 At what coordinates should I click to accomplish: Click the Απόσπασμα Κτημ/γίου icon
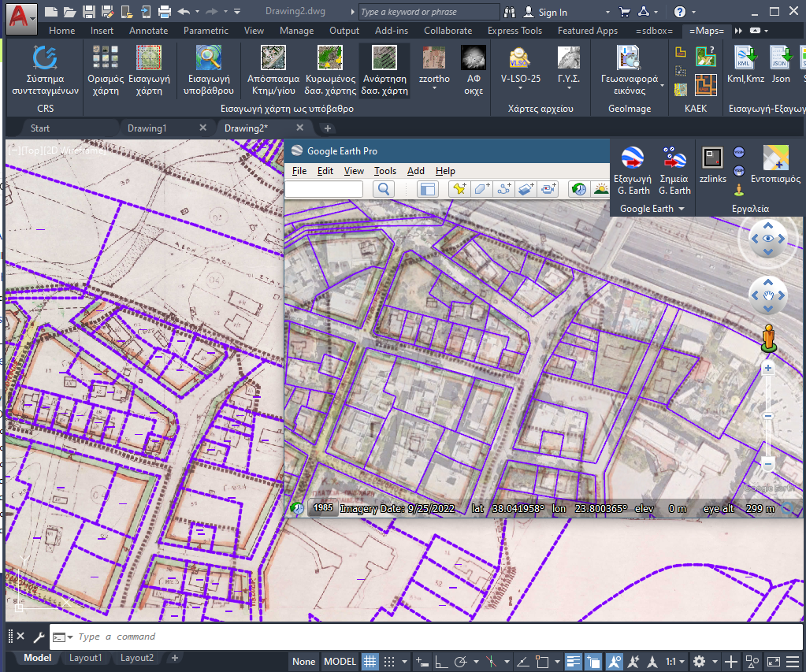tap(273, 57)
